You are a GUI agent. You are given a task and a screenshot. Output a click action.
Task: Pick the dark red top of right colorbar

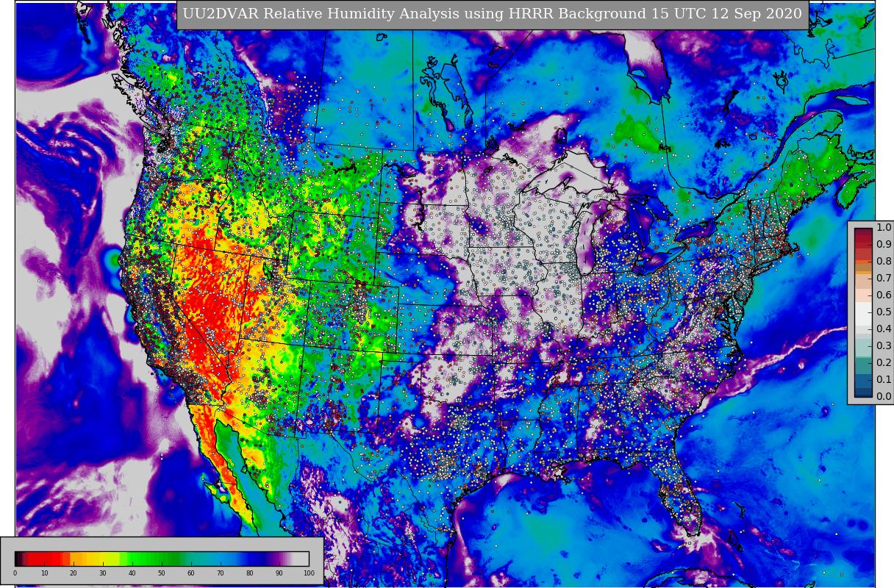(x=863, y=237)
